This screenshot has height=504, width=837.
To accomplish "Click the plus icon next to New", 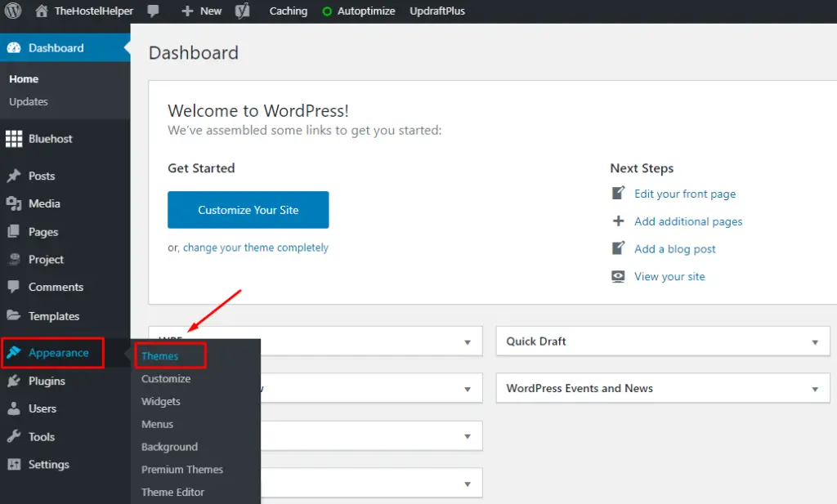I will 187,11.
